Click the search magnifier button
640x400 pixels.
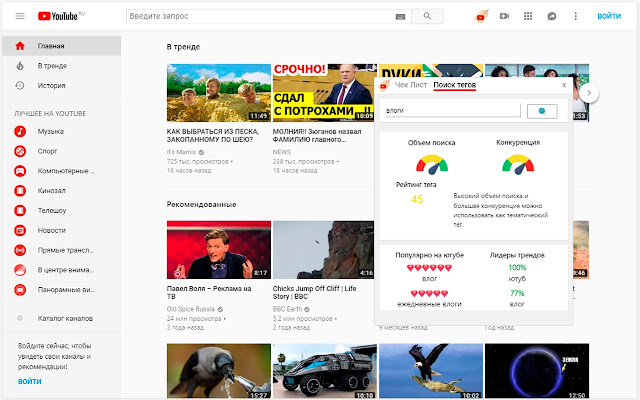pos(427,16)
